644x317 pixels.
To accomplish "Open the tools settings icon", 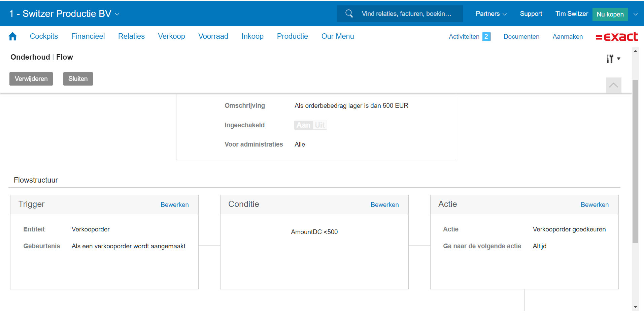I will coord(613,59).
